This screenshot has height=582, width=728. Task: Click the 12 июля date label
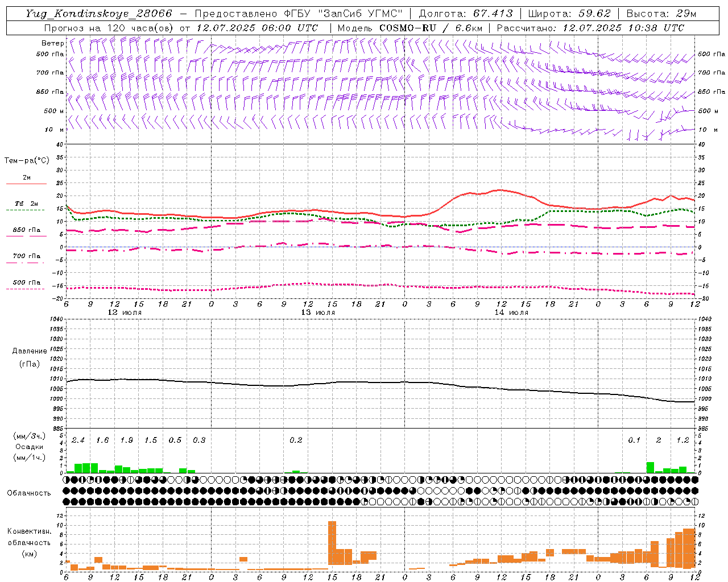pyautogui.click(x=125, y=313)
